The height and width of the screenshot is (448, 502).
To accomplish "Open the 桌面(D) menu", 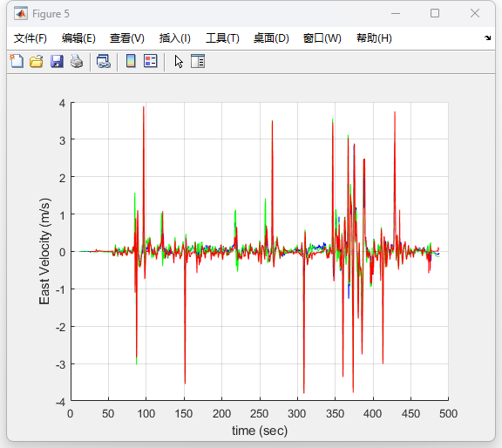I will 271,38.
